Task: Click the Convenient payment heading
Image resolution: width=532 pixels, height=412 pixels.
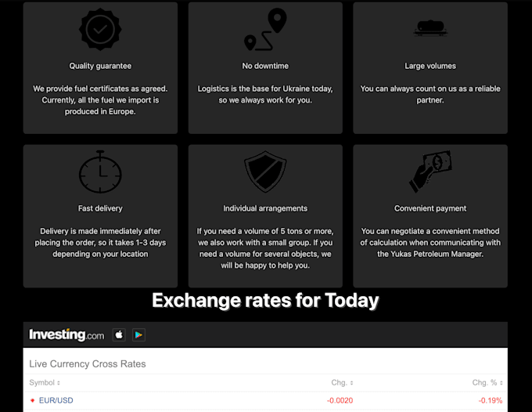Action: 430,208
